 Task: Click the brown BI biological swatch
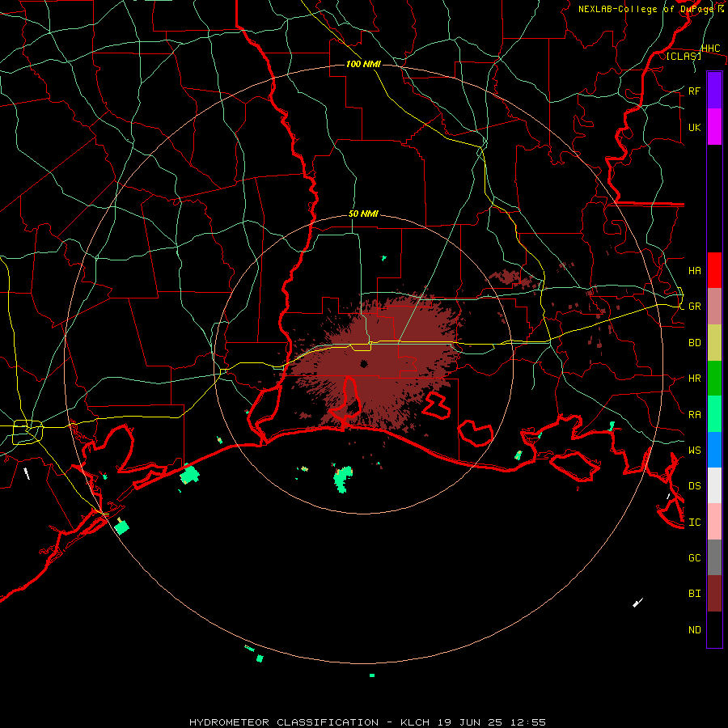click(x=714, y=594)
